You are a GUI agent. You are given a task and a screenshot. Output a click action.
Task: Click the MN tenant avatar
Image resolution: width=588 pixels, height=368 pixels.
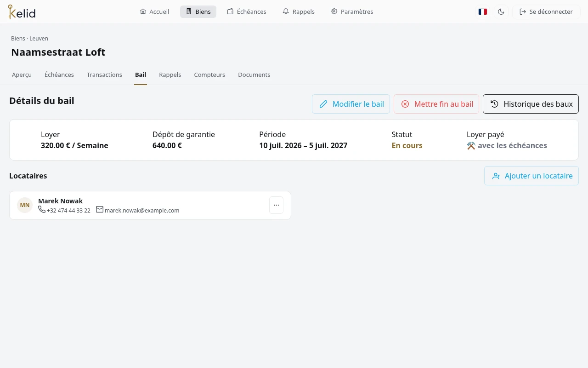point(25,205)
